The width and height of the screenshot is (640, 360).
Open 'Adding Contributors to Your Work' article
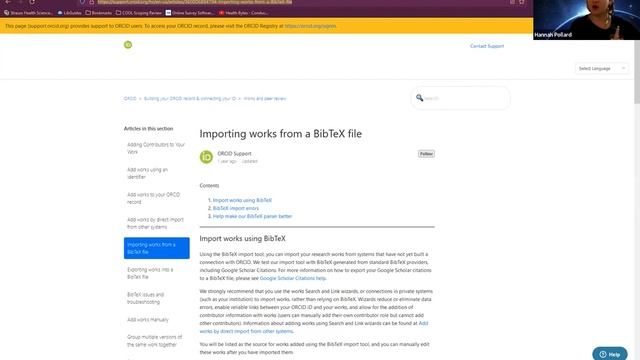tap(156, 148)
